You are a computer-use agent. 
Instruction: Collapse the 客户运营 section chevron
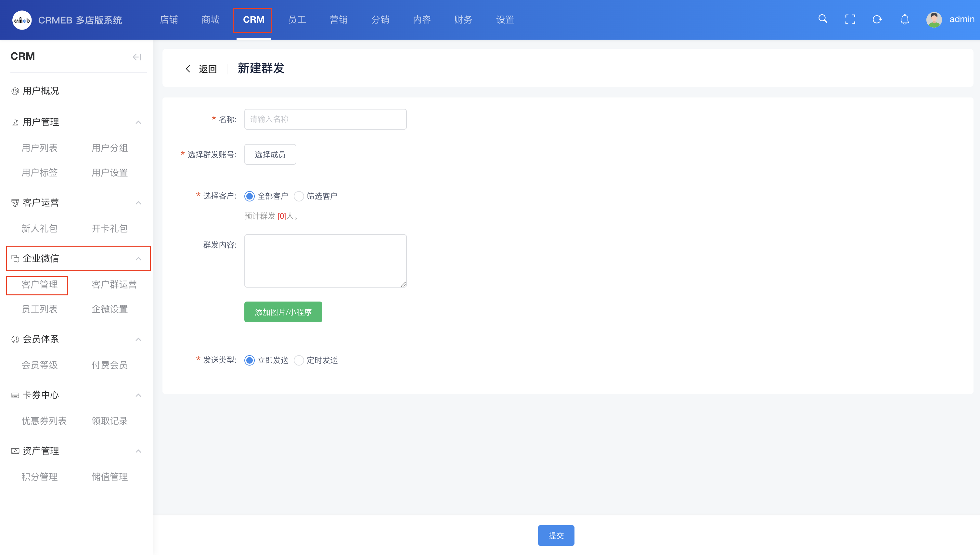click(138, 203)
